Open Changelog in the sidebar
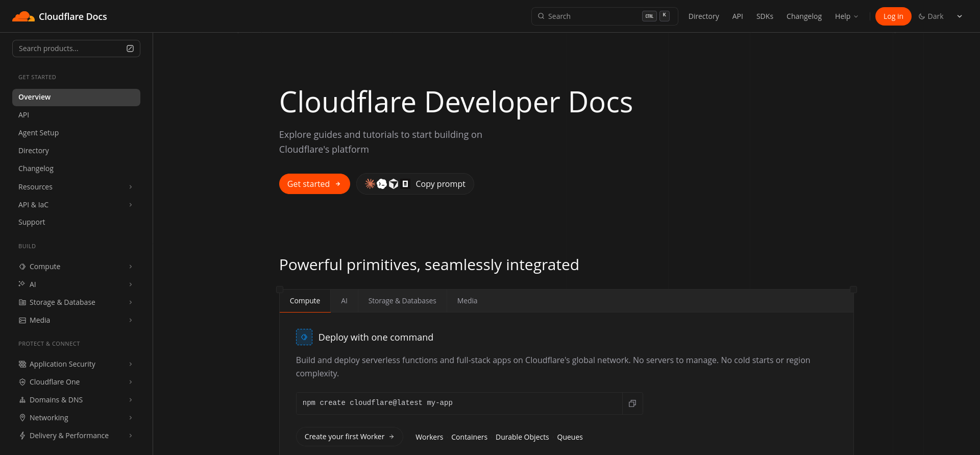 click(x=76, y=169)
